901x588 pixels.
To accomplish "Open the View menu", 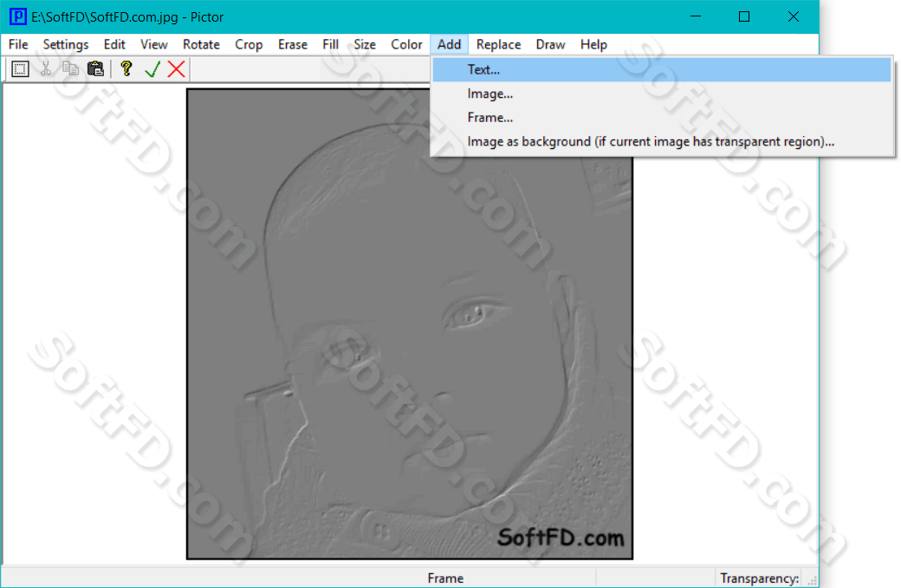I will click(x=154, y=44).
